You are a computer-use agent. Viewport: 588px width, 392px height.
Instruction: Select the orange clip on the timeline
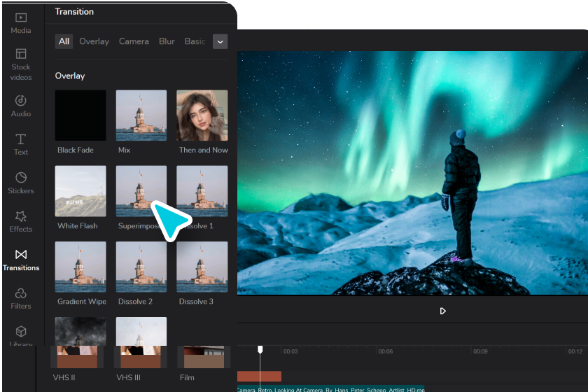(259, 376)
